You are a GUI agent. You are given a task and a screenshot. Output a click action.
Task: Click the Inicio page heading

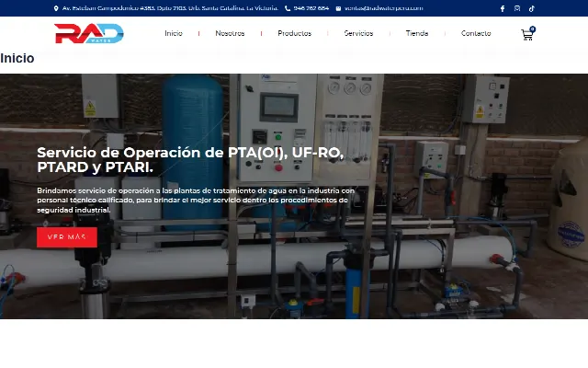click(x=17, y=58)
